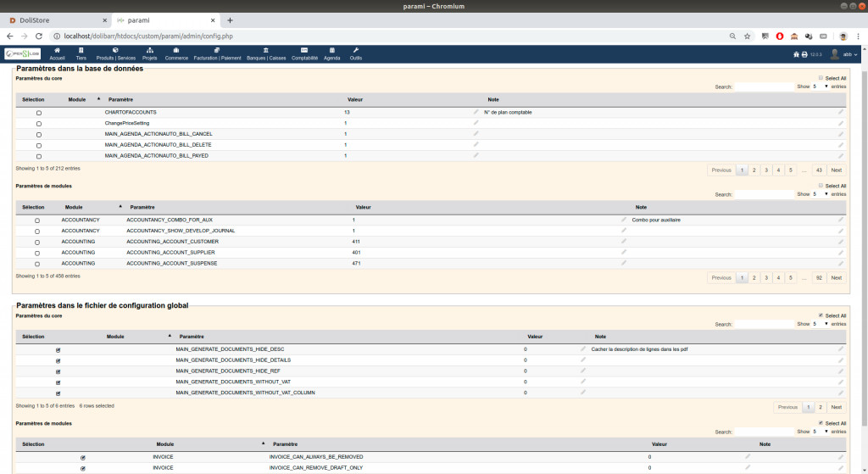Edit value pencil icon for CHARTOFACCOUNTS
868x474 pixels.
click(476, 112)
